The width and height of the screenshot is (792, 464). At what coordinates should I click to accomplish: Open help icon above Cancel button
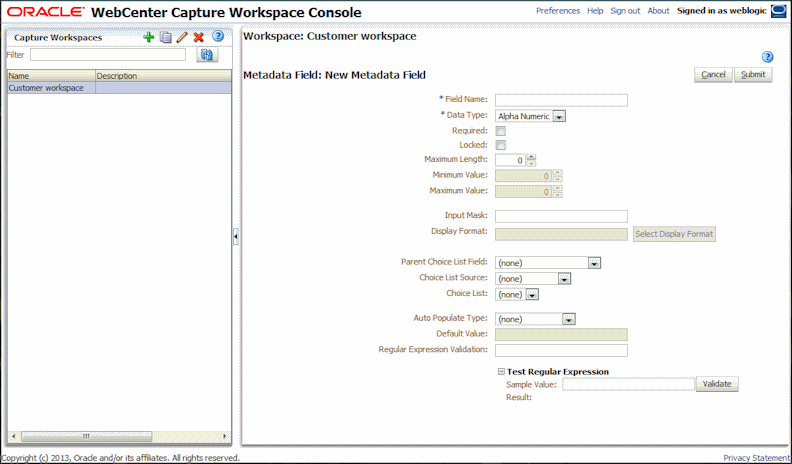point(767,57)
